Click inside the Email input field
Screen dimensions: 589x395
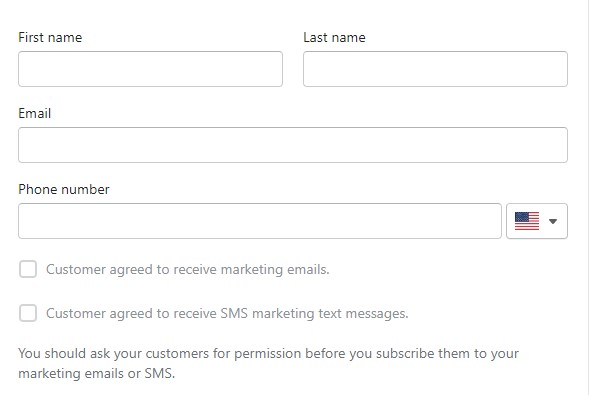[293, 145]
